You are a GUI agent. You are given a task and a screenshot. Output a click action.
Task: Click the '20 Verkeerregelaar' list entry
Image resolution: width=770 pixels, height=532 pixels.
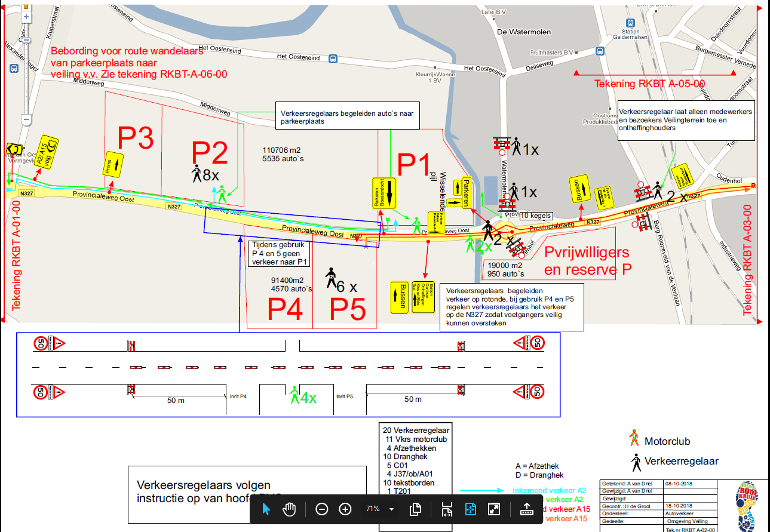(416, 430)
